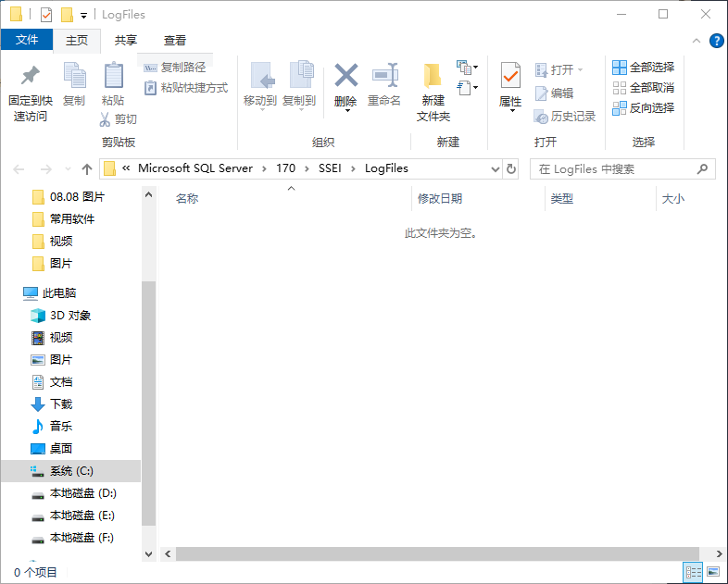Click the quick access Properties checkmark icon
Image resolution: width=728 pixels, height=584 pixels.
pos(46,15)
